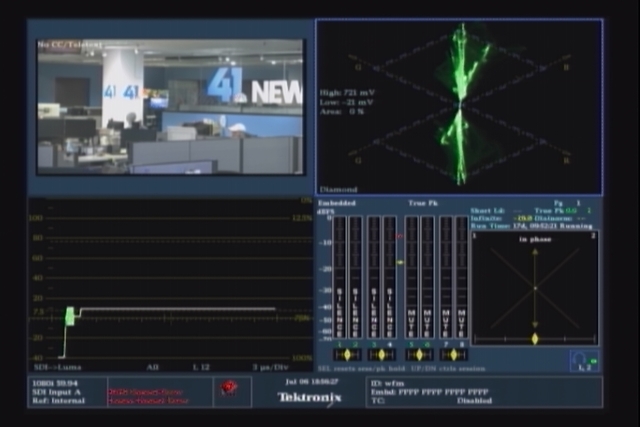Image resolution: width=640 pixels, height=427 pixels.
Task: Click the in phase Lissajous display
Action: click(x=535, y=288)
